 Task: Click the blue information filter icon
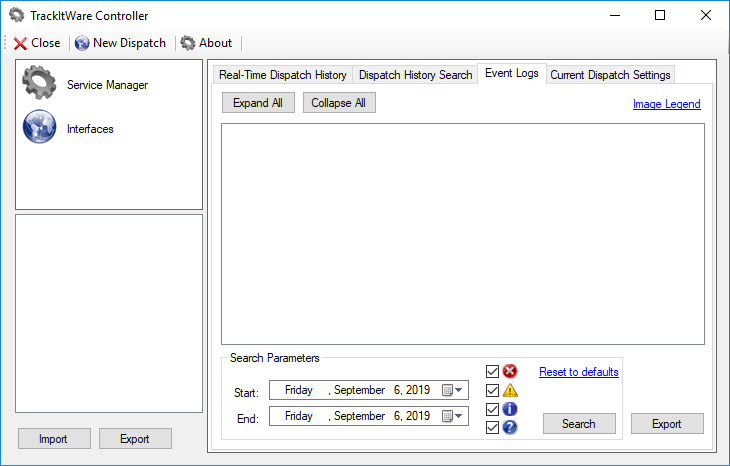coord(510,409)
